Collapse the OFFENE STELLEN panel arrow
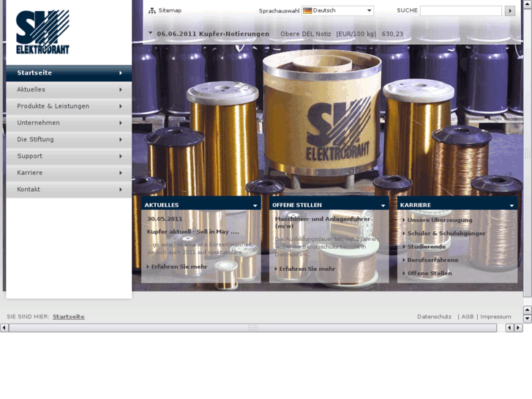The width and height of the screenshot is (532, 399). (x=383, y=206)
